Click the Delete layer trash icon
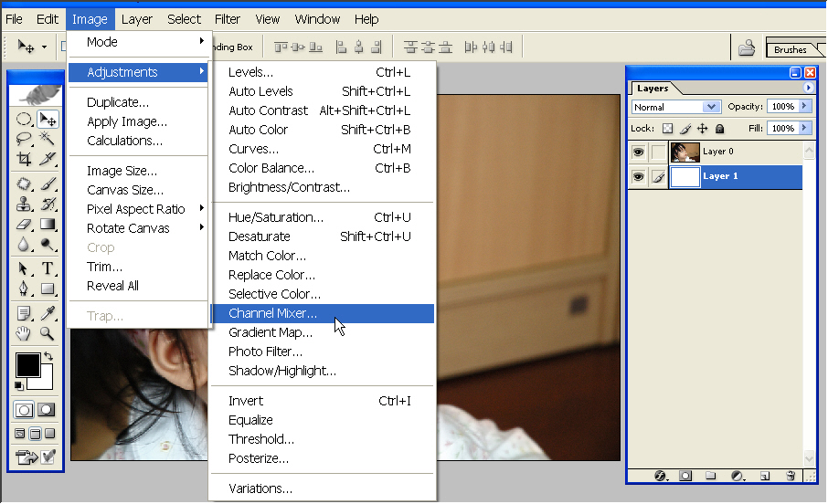Viewport: 828px width, 504px height. pyautogui.click(x=791, y=476)
